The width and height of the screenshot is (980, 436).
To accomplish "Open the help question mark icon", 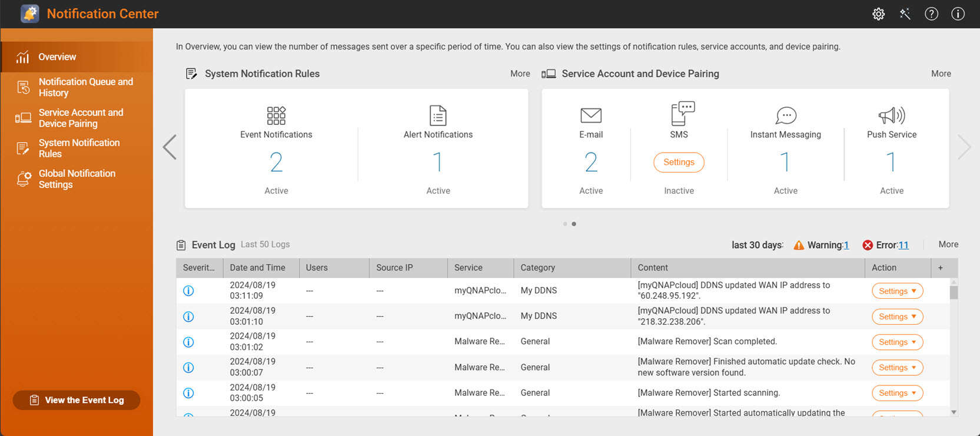I will pos(931,14).
